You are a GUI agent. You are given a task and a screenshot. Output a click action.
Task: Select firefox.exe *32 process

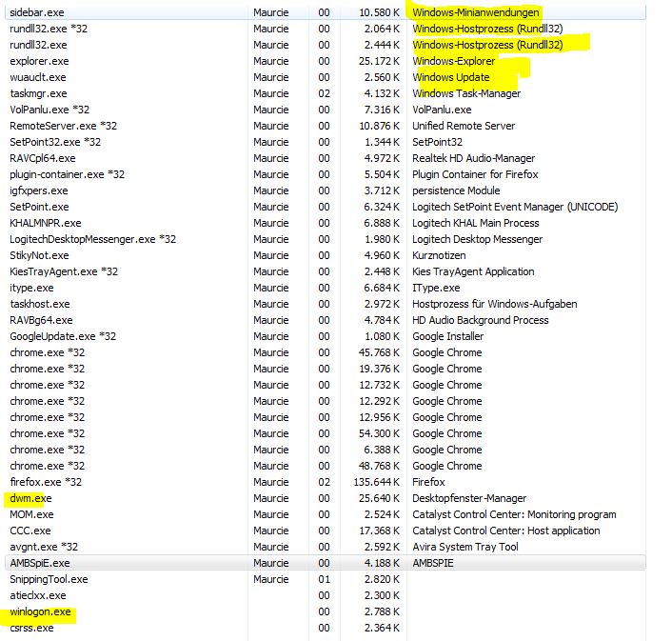46,482
